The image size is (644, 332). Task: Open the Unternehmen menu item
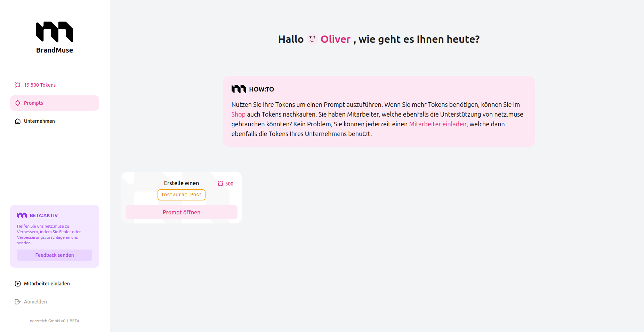[x=39, y=121]
